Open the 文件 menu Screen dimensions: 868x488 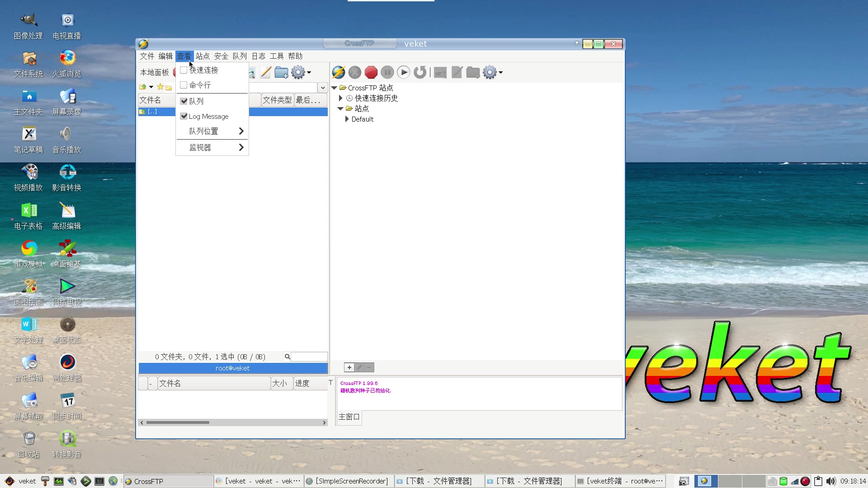click(x=147, y=56)
